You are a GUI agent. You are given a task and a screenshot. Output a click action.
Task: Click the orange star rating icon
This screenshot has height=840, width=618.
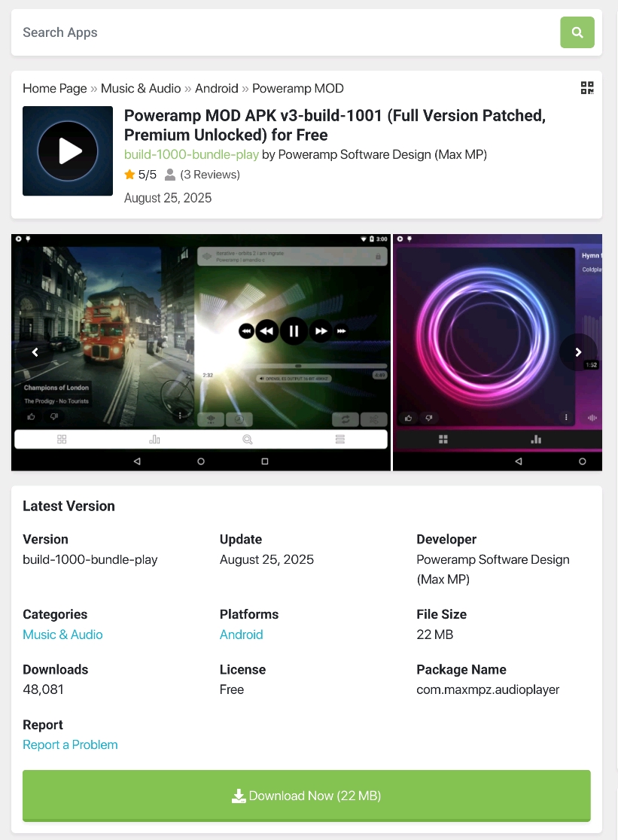(x=129, y=174)
